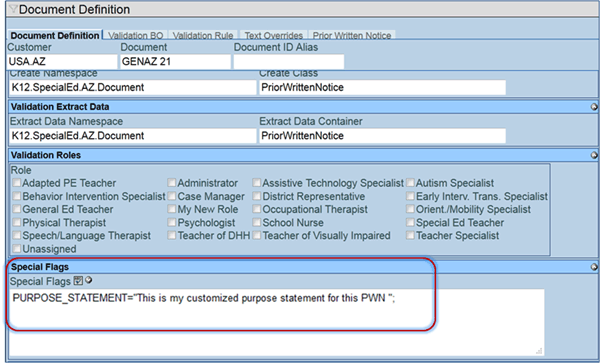Check the Autism Specialist role
This screenshot has height=363, width=600.
[410, 183]
